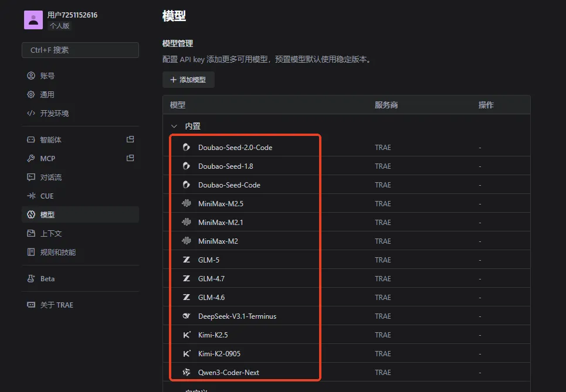Open the 通用 general settings
This screenshot has height=392, width=566.
(x=80, y=94)
